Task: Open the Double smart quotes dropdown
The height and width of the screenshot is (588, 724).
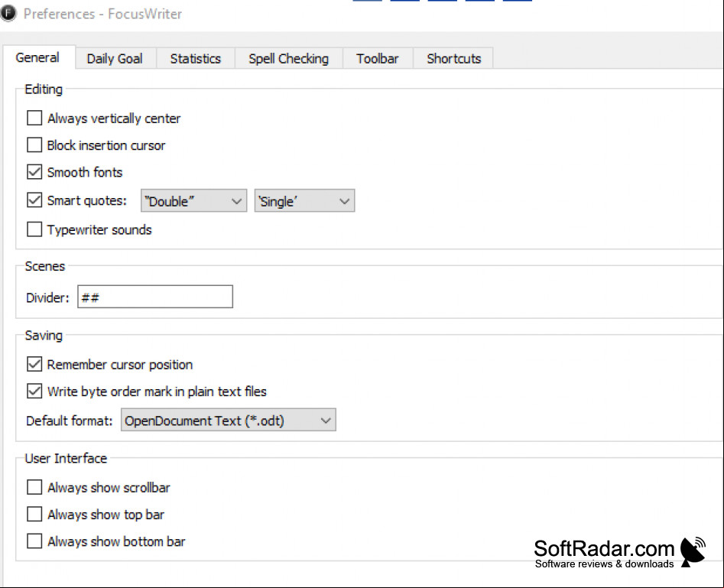Action: coord(193,201)
